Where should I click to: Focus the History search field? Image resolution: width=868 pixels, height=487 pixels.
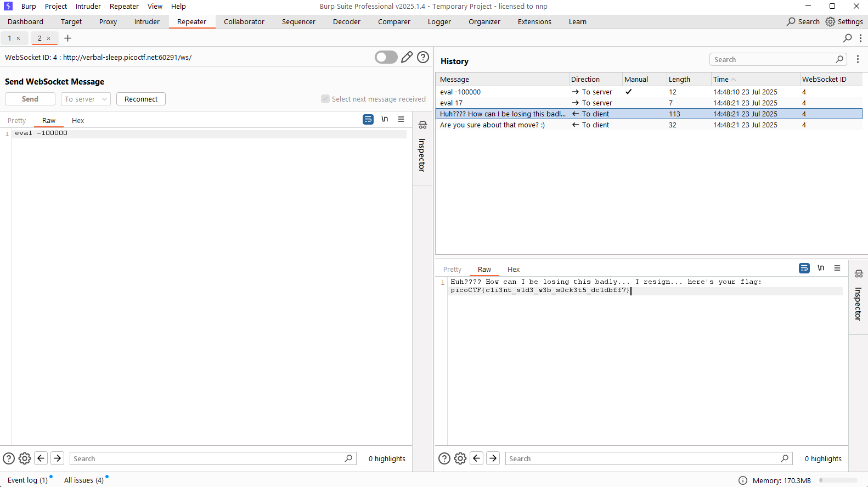778,59
